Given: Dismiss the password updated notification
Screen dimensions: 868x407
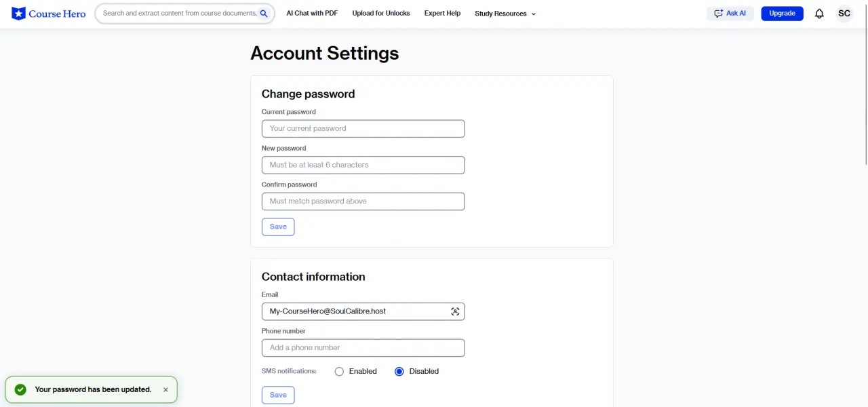Looking at the screenshot, I should click(x=165, y=390).
